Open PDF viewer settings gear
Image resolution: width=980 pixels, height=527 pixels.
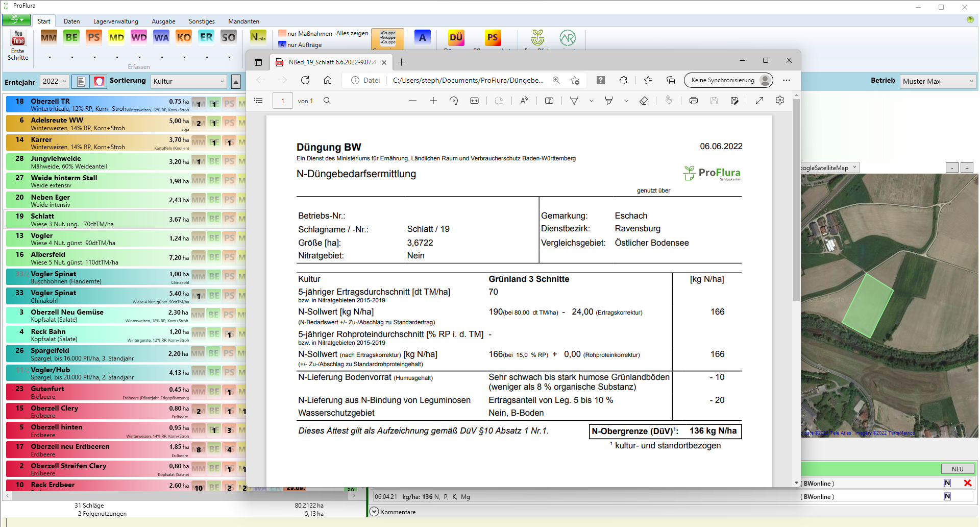coord(779,101)
